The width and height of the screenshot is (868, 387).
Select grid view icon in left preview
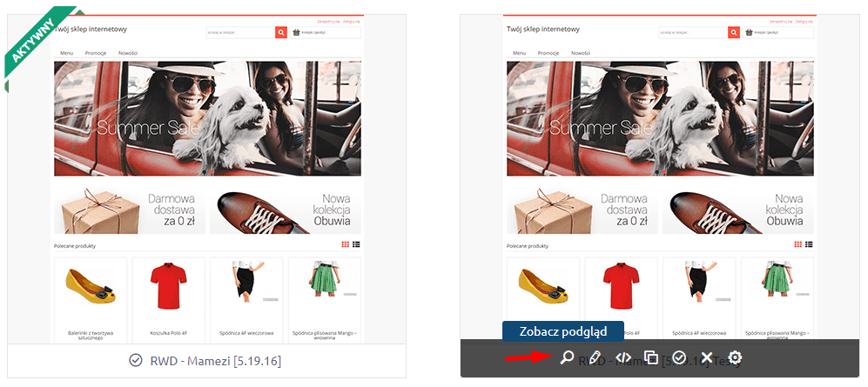[346, 244]
